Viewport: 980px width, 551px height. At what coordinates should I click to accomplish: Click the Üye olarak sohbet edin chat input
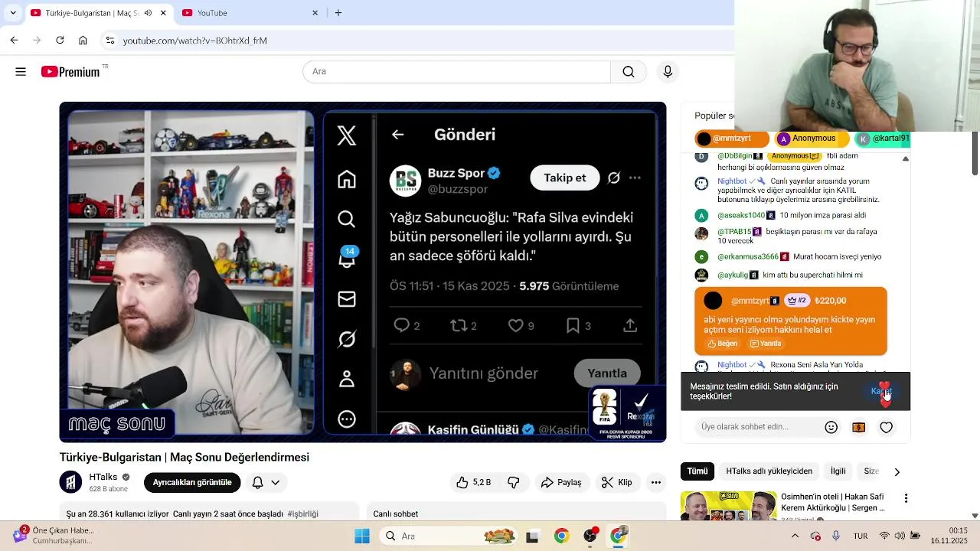pos(758,427)
